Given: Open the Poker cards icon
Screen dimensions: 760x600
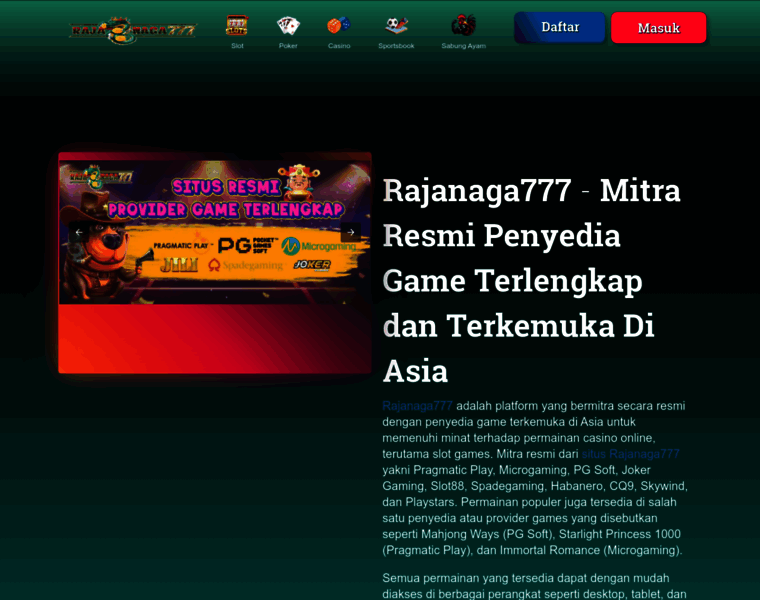Looking at the screenshot, I should coord(288,26).
